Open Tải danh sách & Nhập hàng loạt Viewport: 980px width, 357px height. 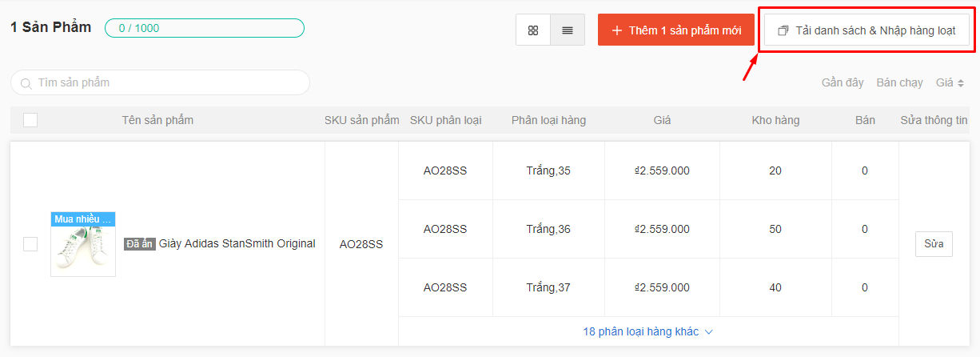tap(866, 30)
